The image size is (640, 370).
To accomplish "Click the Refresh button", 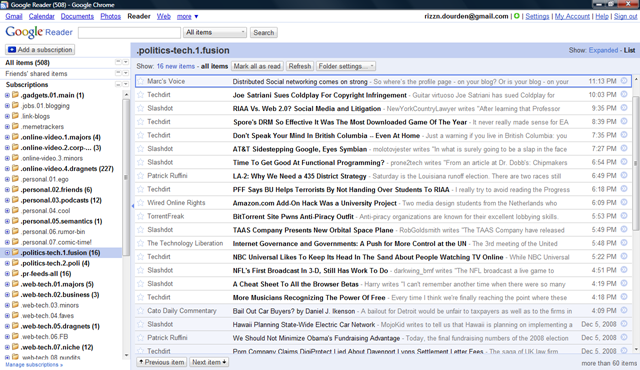I will pyautogui.click(x=300, y=66).
